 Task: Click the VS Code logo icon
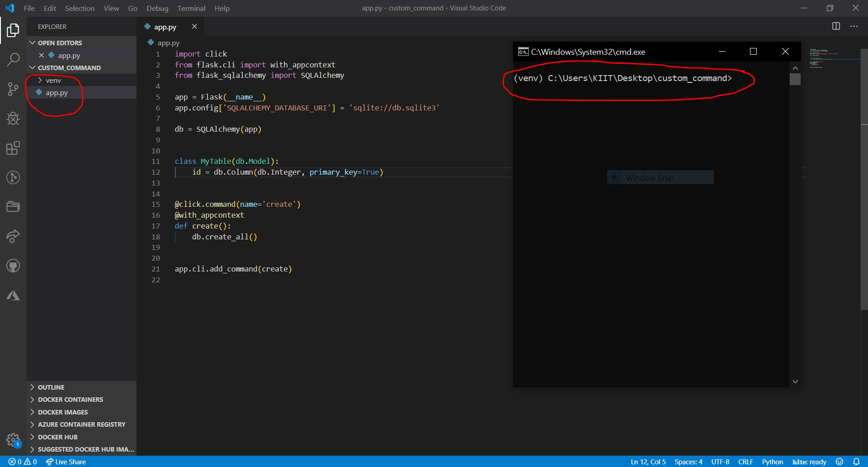pyautogui.click(x=9, y=8)
